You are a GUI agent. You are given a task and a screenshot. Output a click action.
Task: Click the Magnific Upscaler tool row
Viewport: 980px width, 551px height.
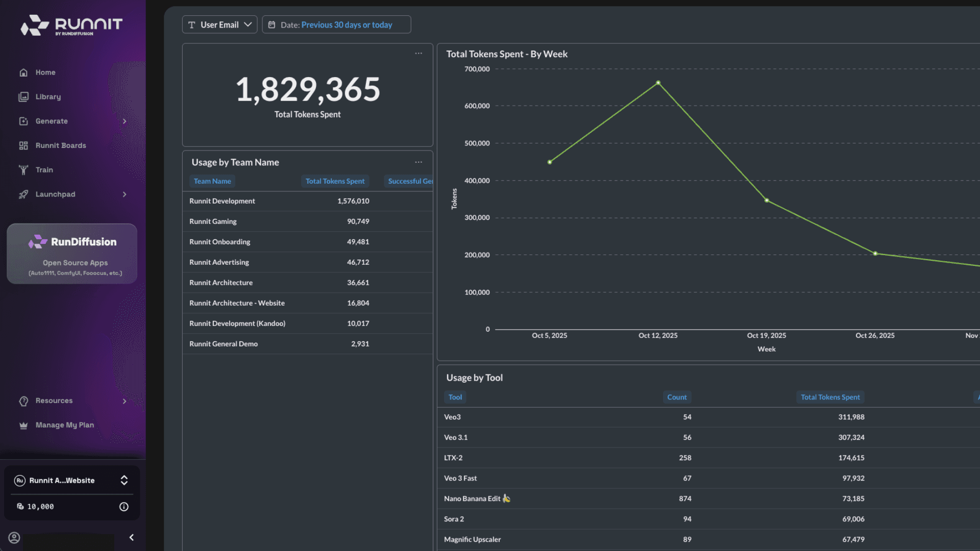(708, 540)
